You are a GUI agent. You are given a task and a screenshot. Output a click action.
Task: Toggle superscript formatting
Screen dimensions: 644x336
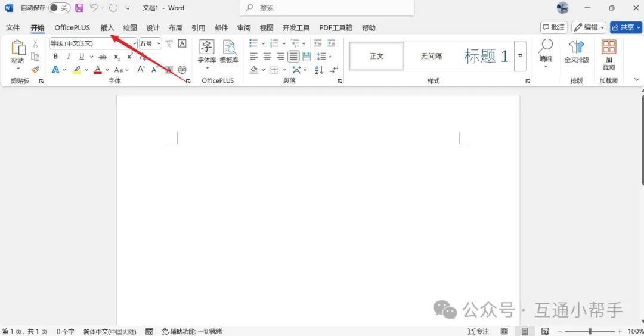129,57
